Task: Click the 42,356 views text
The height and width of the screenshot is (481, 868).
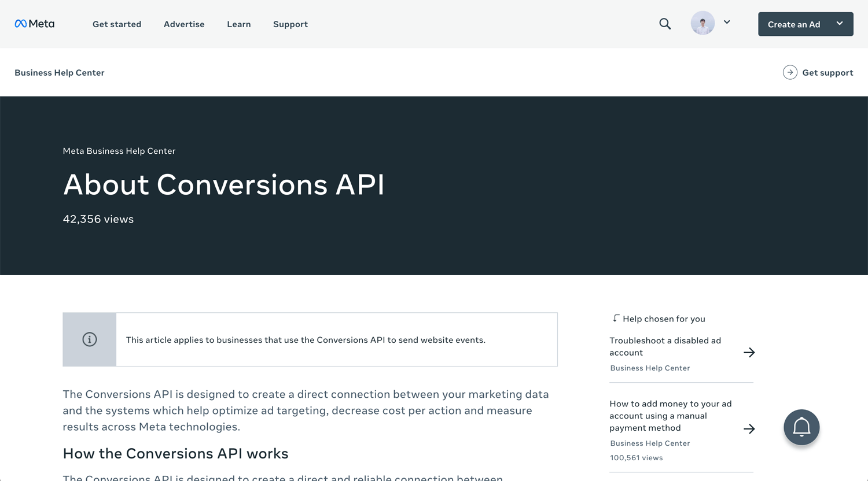Action: tap(98, 219)
